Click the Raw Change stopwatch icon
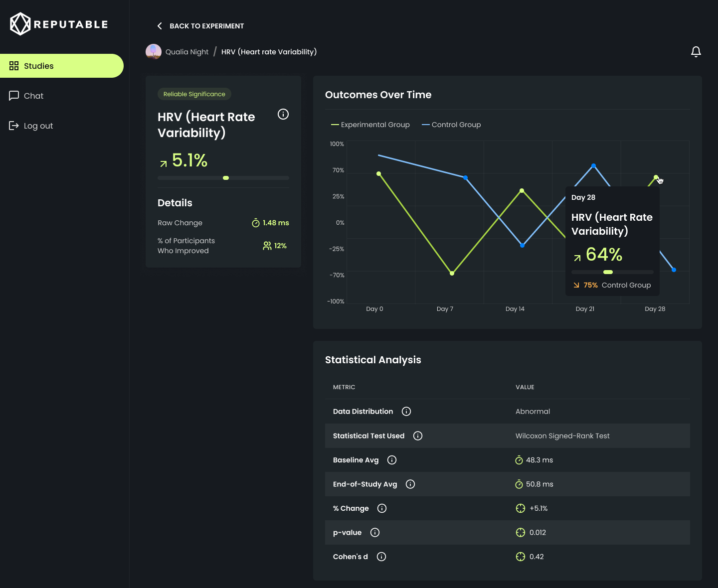The width and height of the screenshot is (718, 588). pyautogui.click(x=256, y=223)
